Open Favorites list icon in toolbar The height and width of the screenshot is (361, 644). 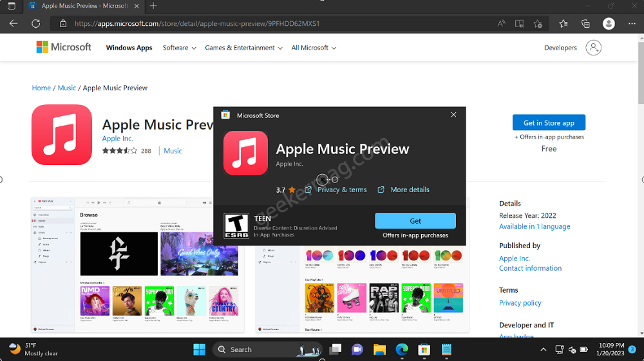pos(563,23)
